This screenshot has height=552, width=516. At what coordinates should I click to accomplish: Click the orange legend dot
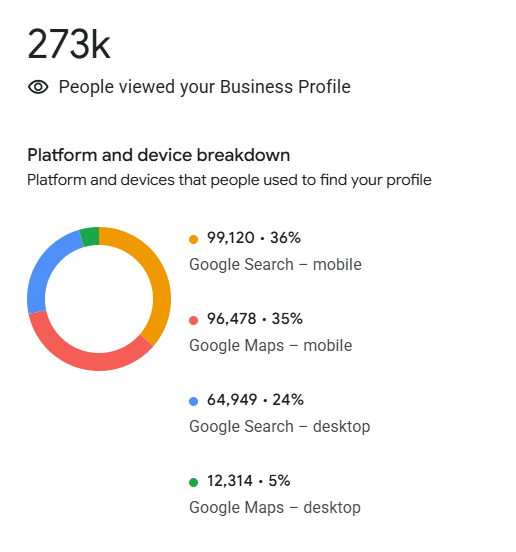coord(193,239)
